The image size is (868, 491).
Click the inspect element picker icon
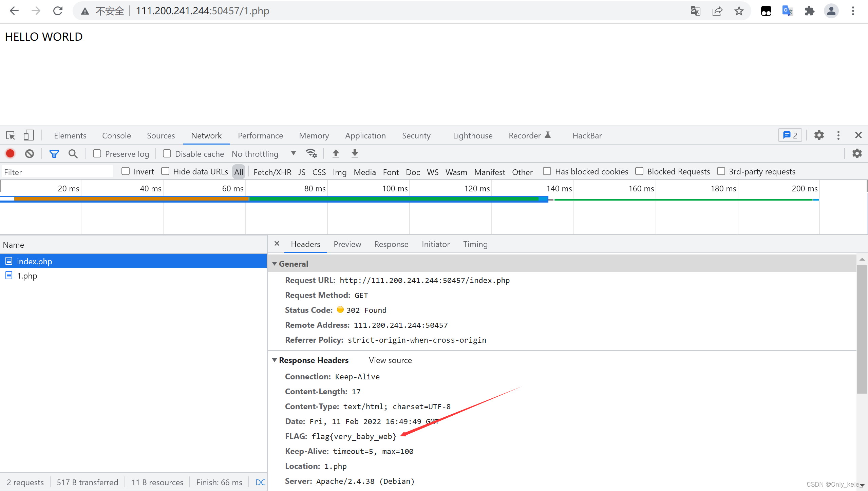11,135
